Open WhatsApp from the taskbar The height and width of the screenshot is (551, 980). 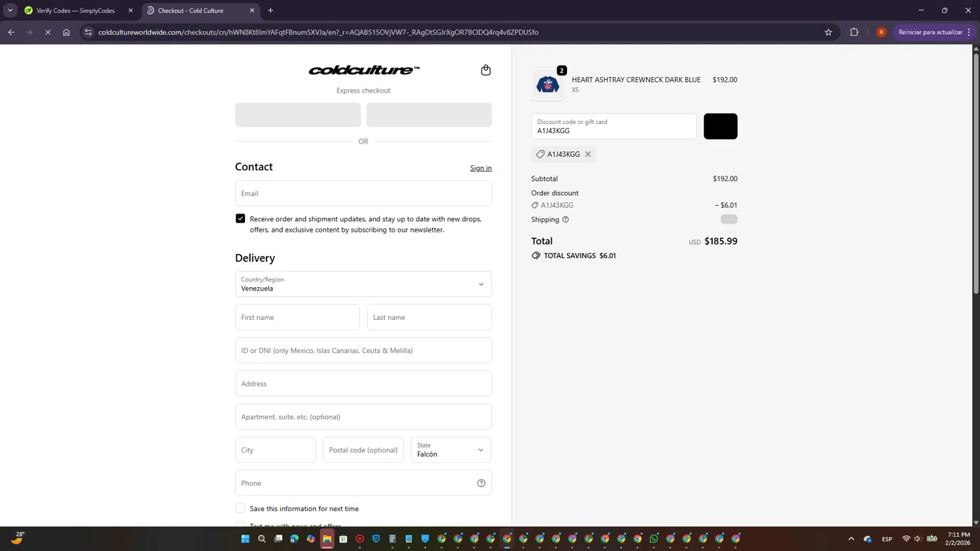[x=654, y=539]
